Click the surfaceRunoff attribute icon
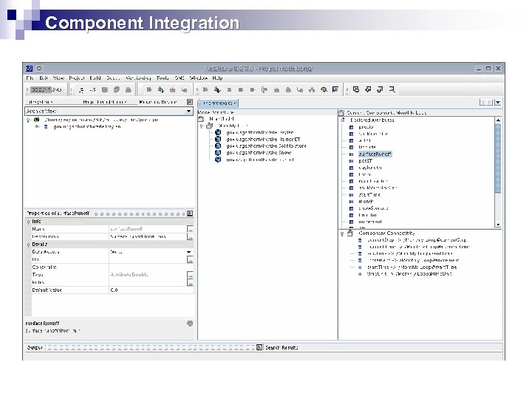Image resolution: width=532 pixels, height=399 pixels. (352, 154)
